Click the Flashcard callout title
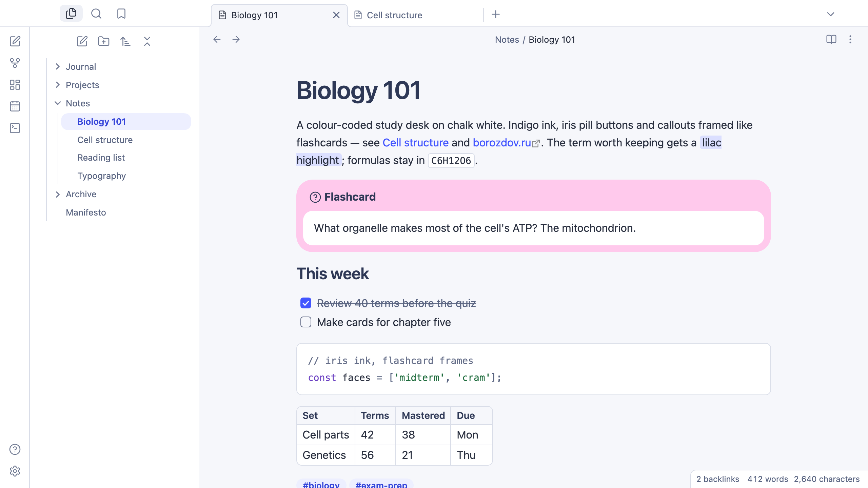Image resolution: width=868 pixels, height=488 pixels. 350,197
